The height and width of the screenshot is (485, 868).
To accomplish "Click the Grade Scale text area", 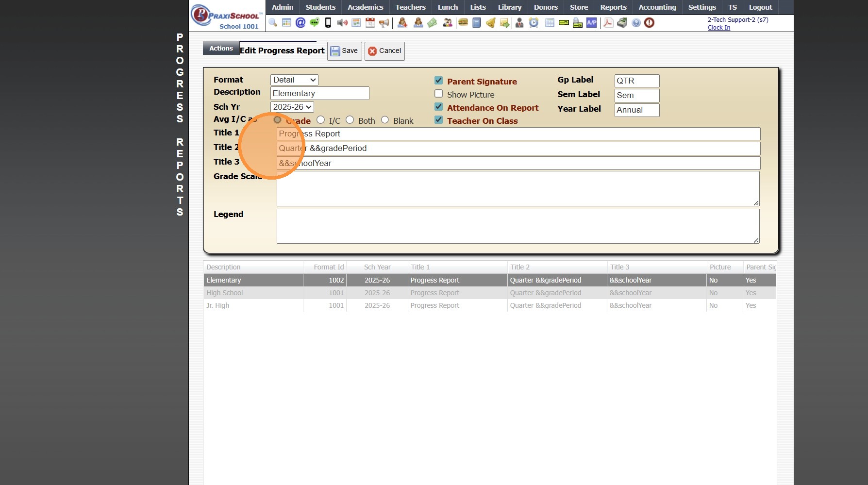I will tap(518, 188).
